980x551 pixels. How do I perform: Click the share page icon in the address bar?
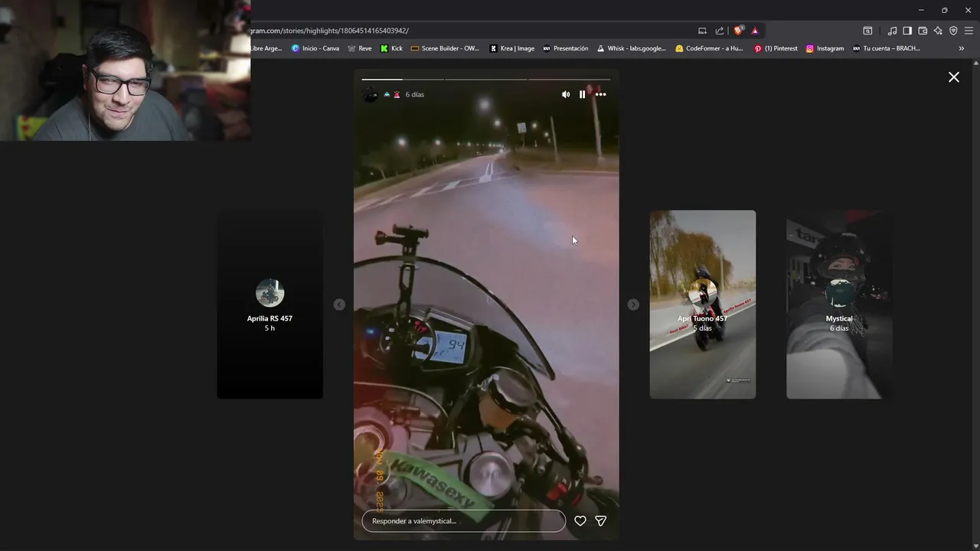720,31
